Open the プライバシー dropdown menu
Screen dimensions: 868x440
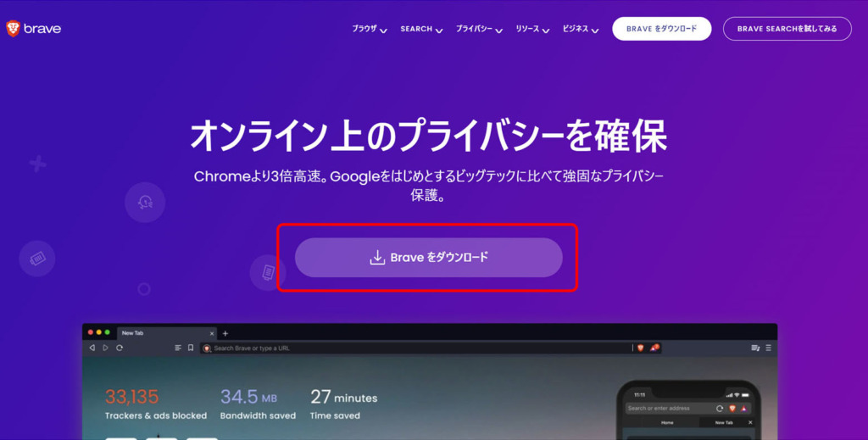(479, 29)
